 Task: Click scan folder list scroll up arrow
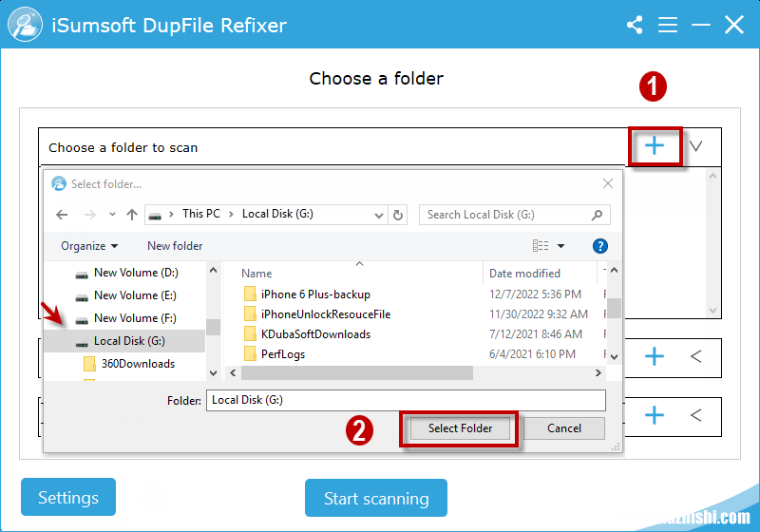tap(712, 176)
